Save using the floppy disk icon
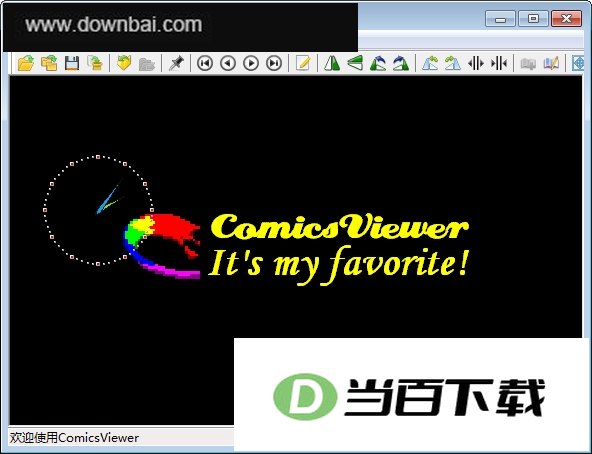This screenshot has height=454, width=592. 72,63
